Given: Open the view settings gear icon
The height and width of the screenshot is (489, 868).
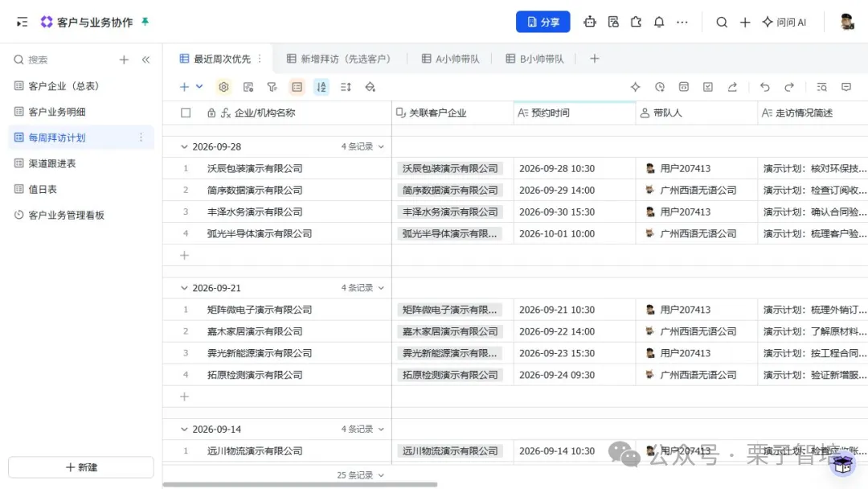Looking at the screenshot, I should pos(223,87).
